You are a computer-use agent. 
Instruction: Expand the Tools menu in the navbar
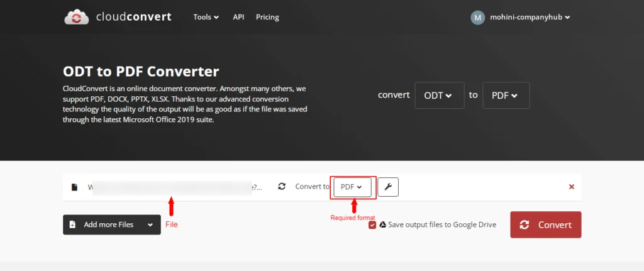point(206,17)
